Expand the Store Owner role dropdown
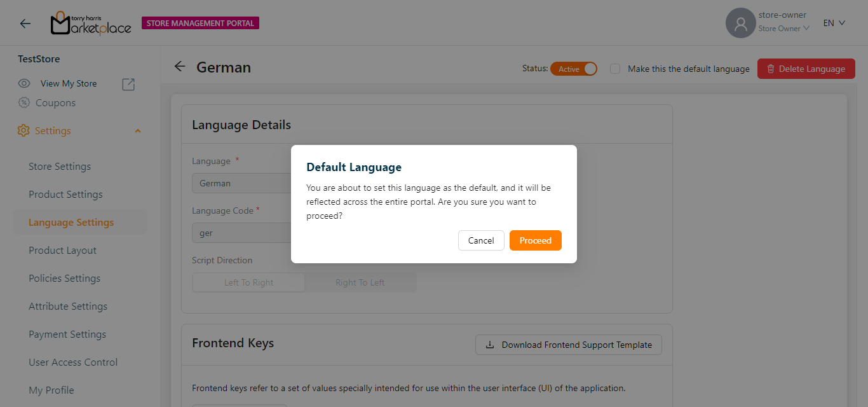The height and width of the screenshot is (407, 868). click(x=783, y=29)
